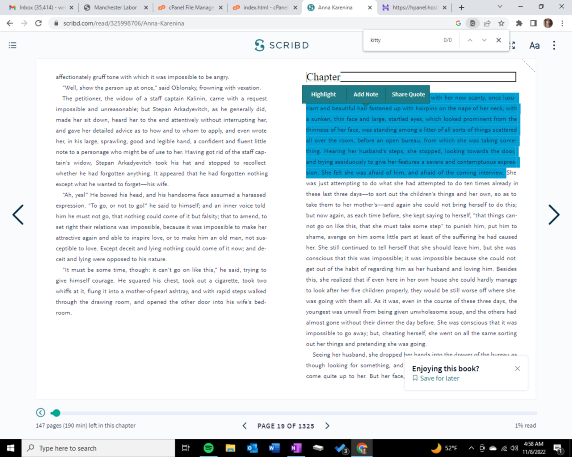Click the small previous-page chevron beside PAGE 19

244,426
